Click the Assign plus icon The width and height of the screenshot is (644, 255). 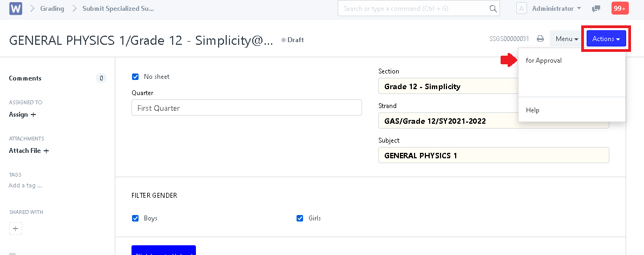33,115
